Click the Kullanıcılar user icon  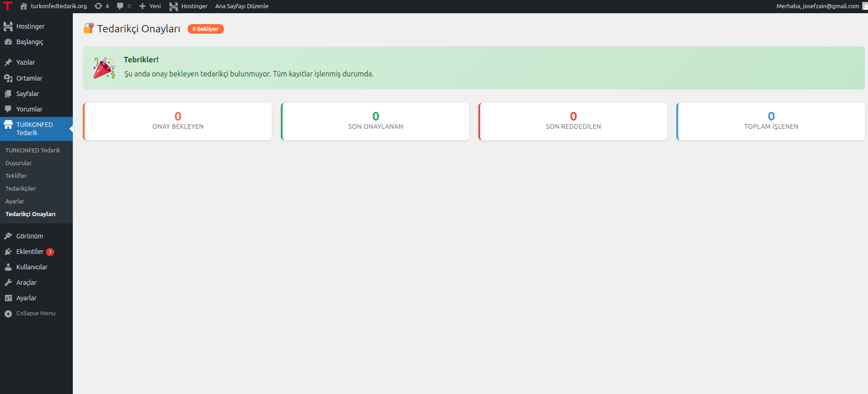8,267
